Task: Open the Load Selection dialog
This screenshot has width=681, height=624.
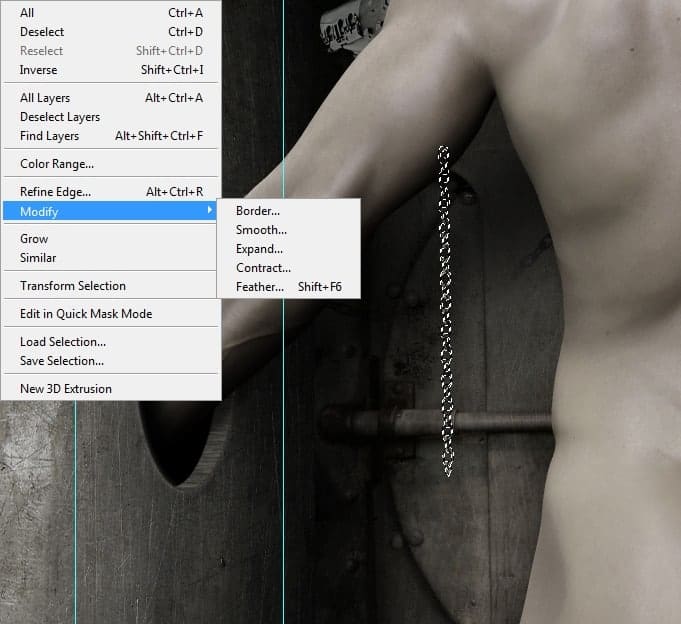Action: pos(111,342)
